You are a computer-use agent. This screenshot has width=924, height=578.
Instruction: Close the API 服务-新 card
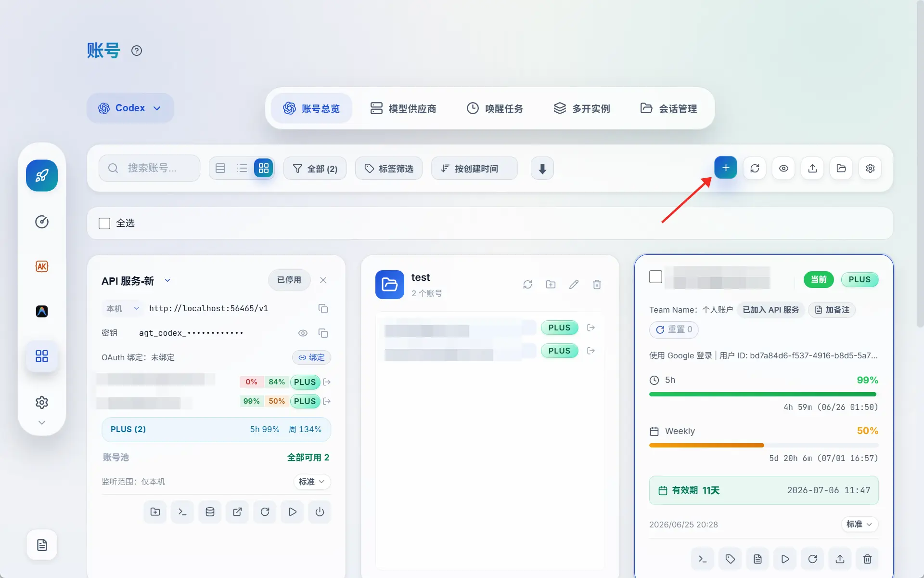point(323,280)
